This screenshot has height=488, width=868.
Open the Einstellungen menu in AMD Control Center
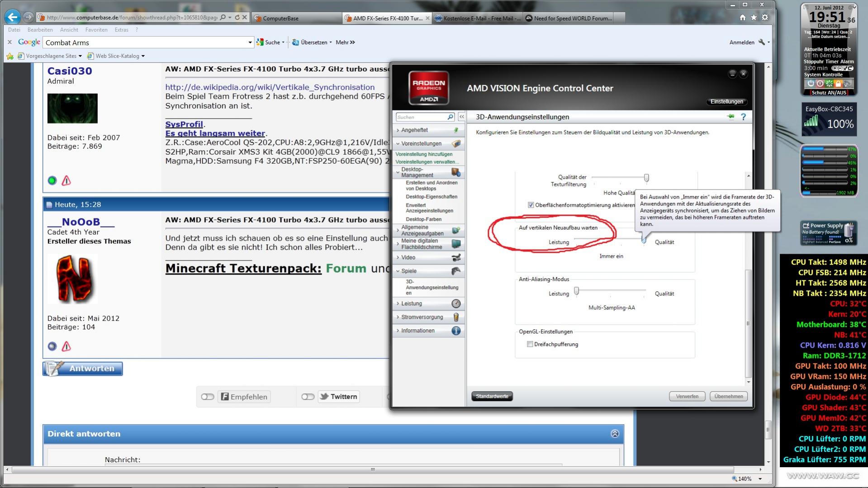(726, 102)
